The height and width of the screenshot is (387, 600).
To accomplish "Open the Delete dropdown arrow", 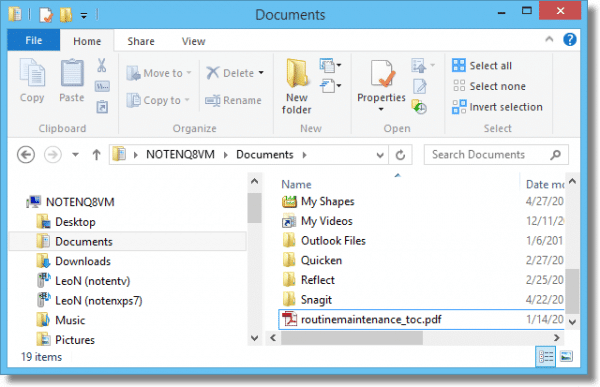I will 261,72.
